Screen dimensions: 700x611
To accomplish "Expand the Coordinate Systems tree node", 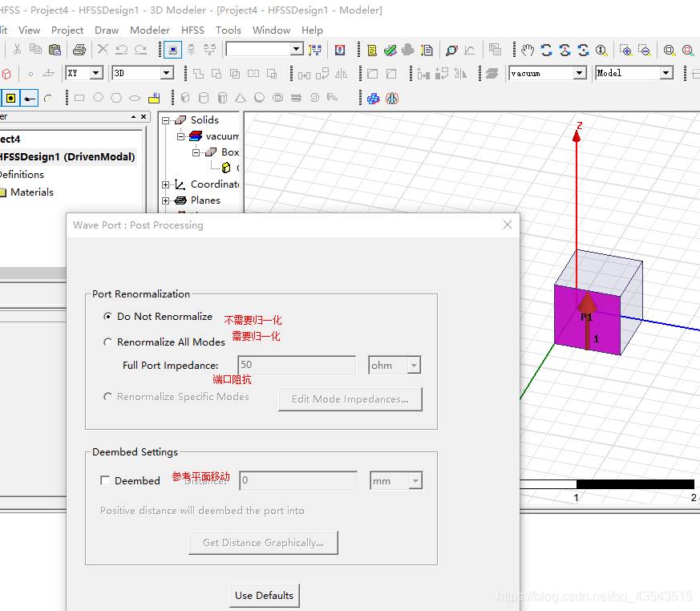I will click(166, 184).
